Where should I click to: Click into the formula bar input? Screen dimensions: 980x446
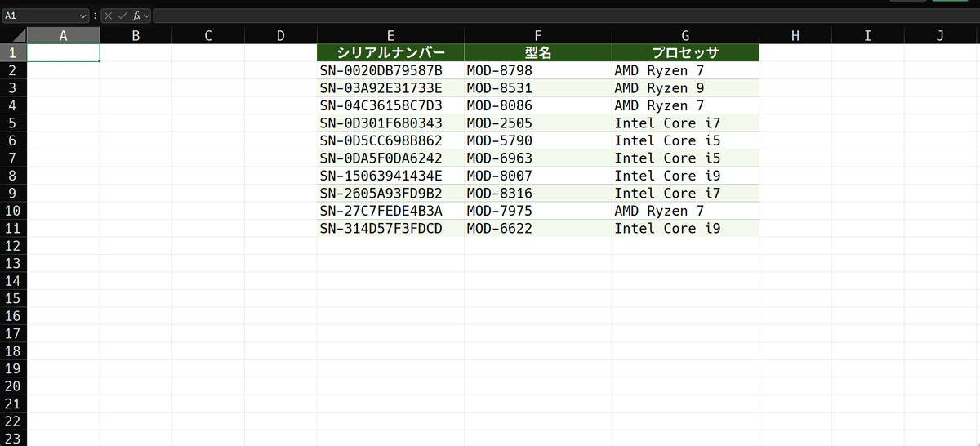pos(565,16)
